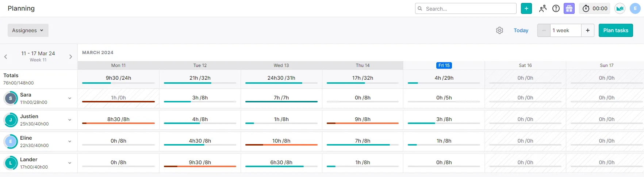Click the green plus quick-add button
Image resolution: width=644 pixels, height=177 pixels.
click(526, 8)
